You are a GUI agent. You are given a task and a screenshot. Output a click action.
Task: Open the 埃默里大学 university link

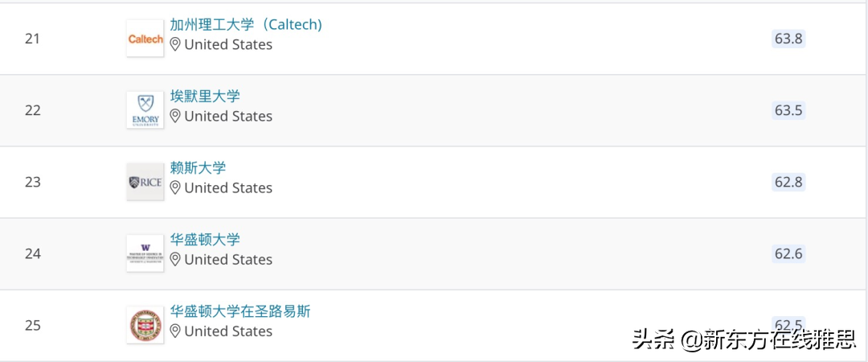coord(205,97)
